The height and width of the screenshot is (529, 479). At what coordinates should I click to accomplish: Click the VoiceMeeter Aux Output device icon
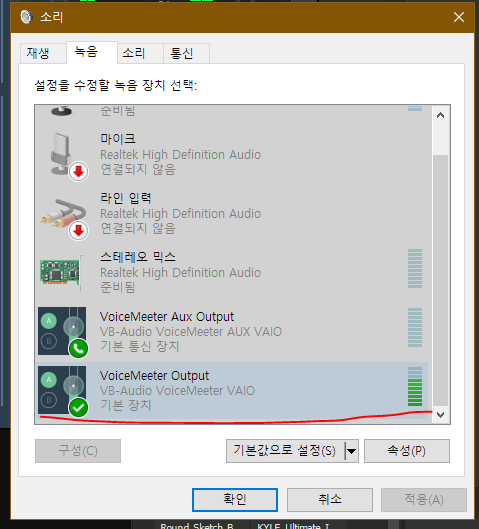[63, 332]
